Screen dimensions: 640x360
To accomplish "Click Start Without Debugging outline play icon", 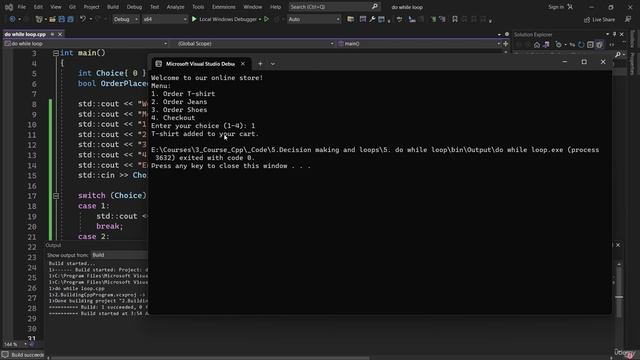I will [267, 19].
